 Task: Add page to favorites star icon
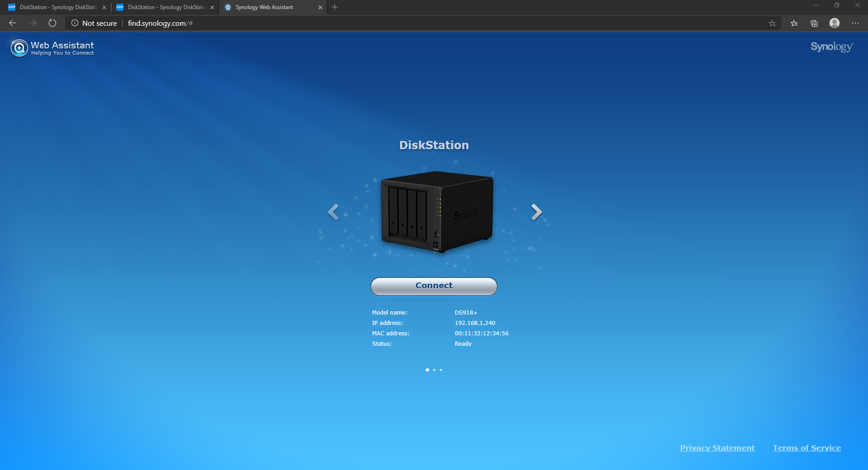point(772,23)
